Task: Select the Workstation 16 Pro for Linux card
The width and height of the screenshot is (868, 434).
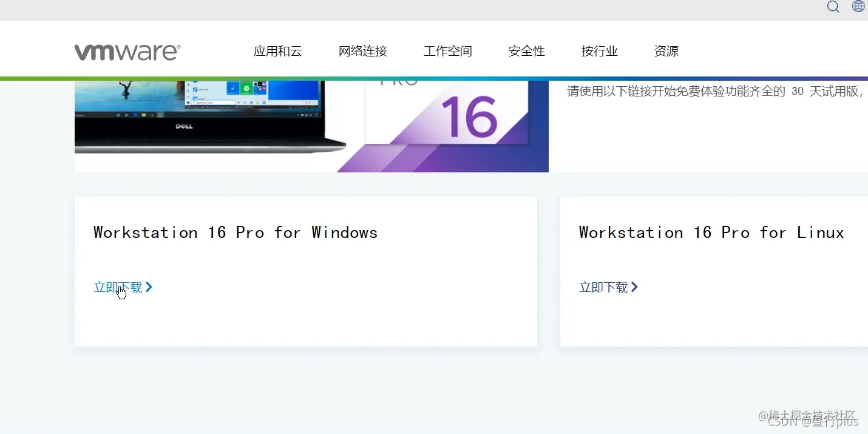Action: pos(713,271)
